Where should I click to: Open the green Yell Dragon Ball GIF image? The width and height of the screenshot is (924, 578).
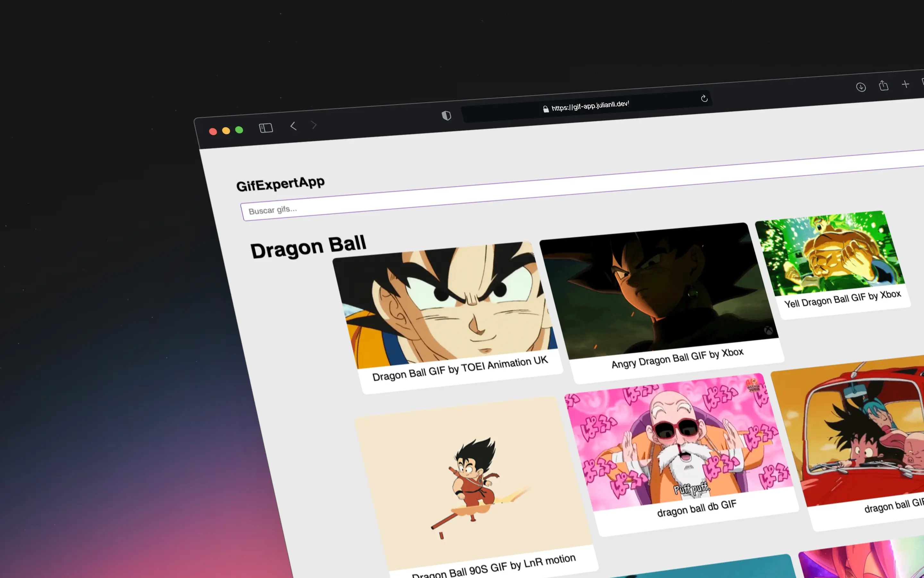(x=830, y=253)
